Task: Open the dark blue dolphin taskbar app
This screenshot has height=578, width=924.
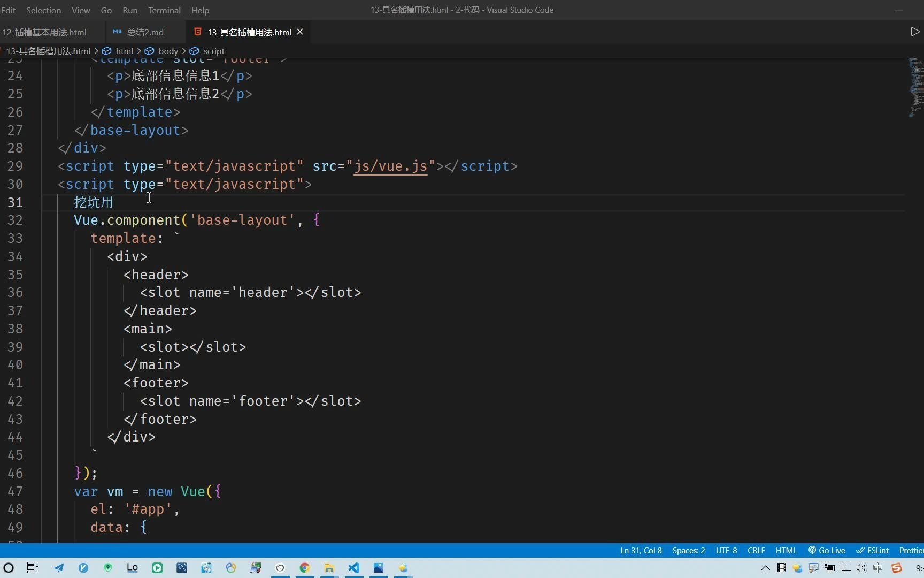Action: pyautogui.click(x=182, y=568)
